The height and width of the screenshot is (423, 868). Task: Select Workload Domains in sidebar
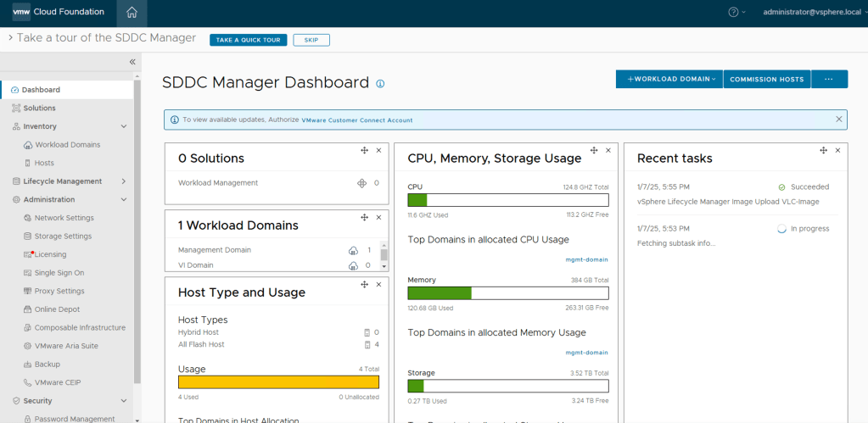[67, 145]
